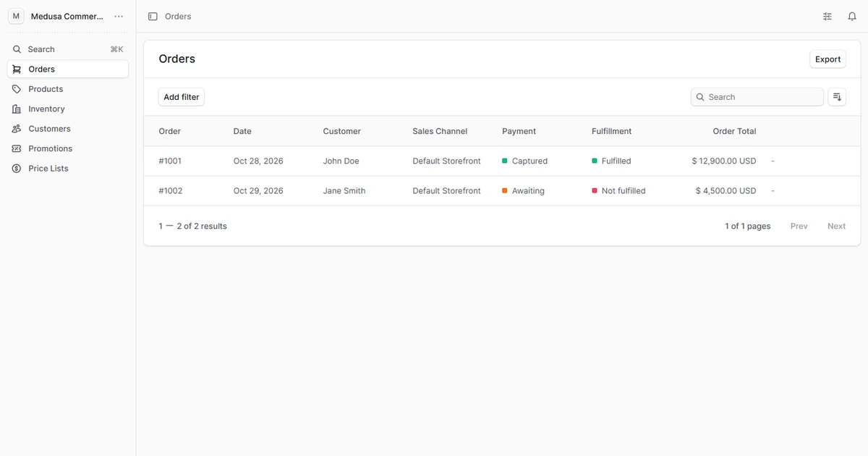Open the notifications bell

(852, 17)
